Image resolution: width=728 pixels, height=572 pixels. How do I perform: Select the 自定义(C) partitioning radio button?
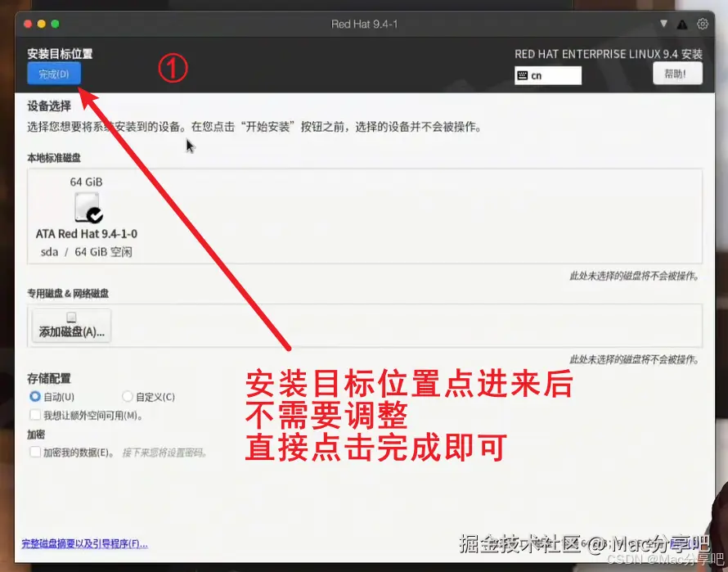coord(128,396)
